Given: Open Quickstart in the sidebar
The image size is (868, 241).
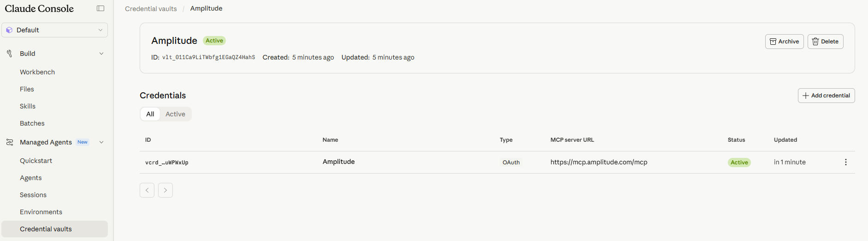Looking at the screenshot, I should click(36, 161).
